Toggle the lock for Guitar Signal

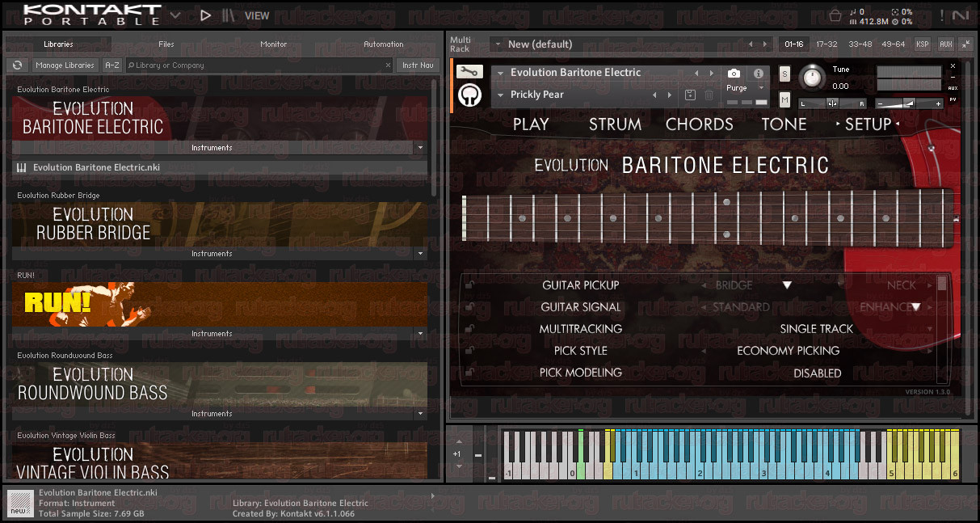tap(469, 306)
